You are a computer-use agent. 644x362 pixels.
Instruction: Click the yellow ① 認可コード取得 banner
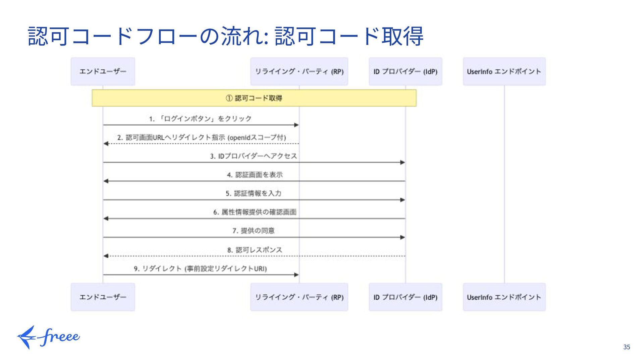(x=254, y=98)
